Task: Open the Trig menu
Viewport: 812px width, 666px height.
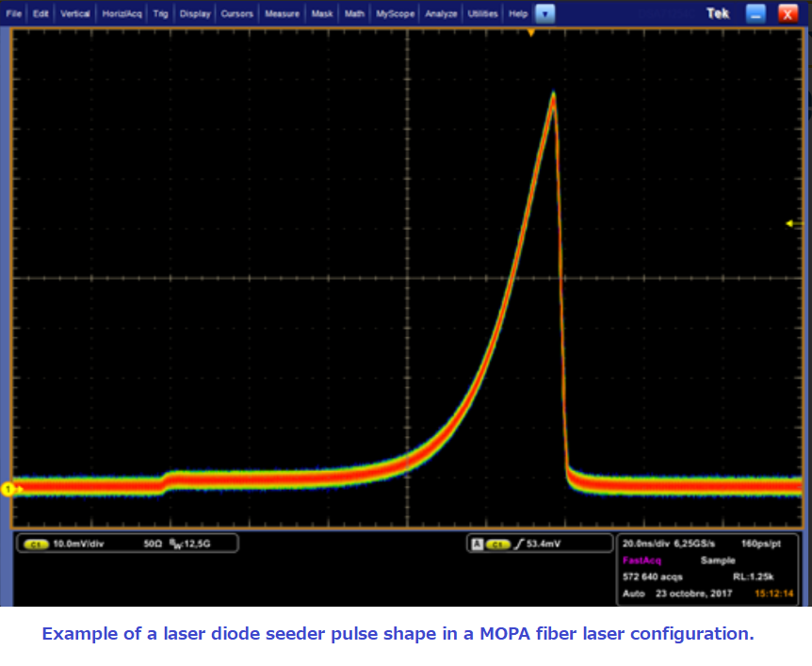Action: tap(160, 14)
